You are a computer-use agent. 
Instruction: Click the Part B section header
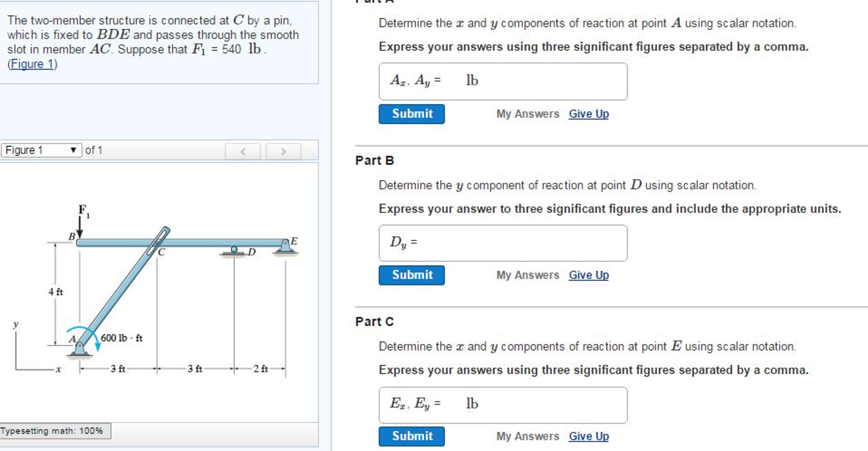tap(374, 160)
